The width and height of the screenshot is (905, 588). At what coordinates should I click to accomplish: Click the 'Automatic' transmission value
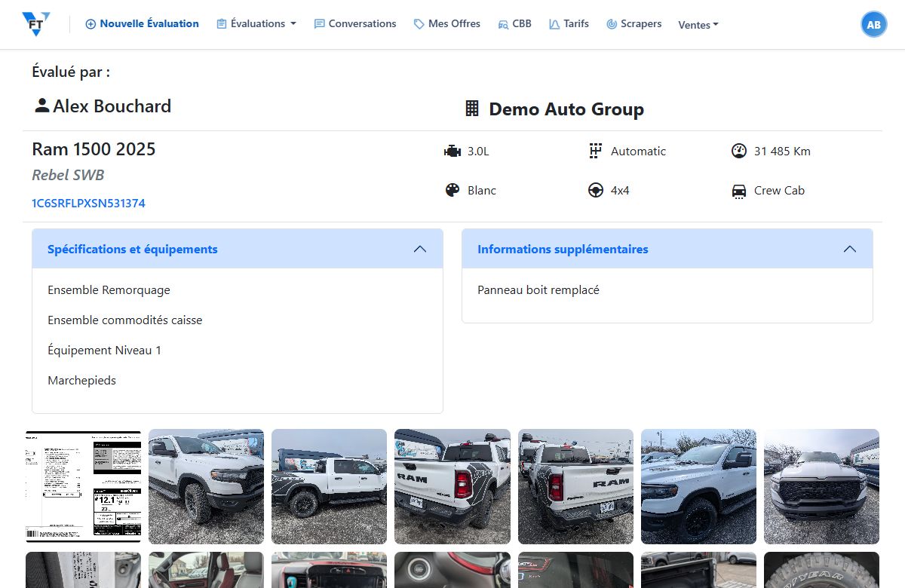tap(638, 151)
